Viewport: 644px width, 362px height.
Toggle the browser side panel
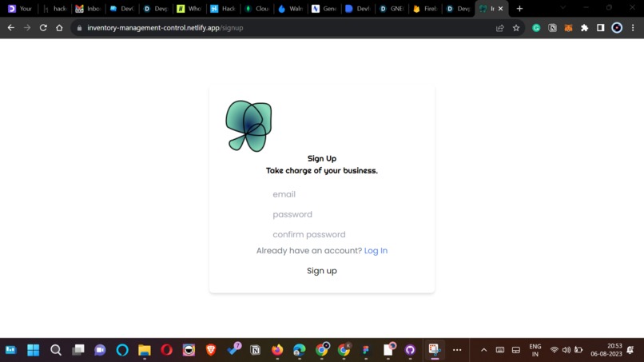click(601, 28)
